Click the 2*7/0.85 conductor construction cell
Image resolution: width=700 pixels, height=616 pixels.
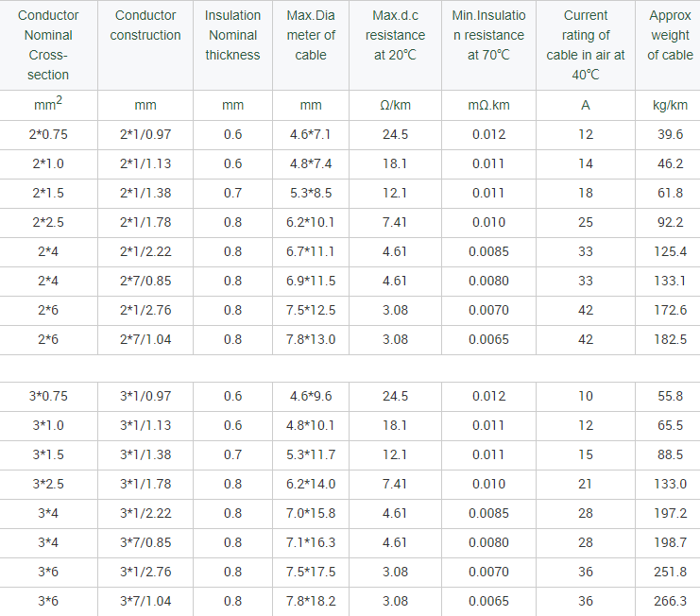145,281
